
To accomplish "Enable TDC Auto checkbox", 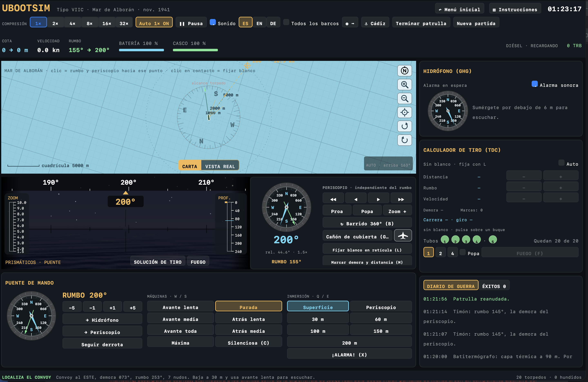I will (561, 163).
